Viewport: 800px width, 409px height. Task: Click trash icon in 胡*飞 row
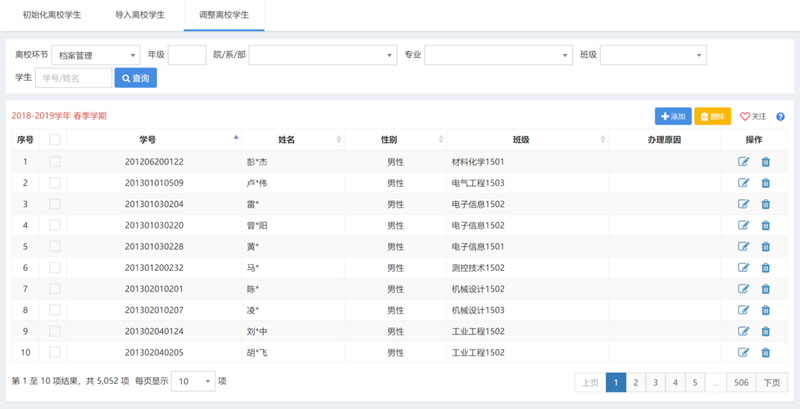(766, 352)
